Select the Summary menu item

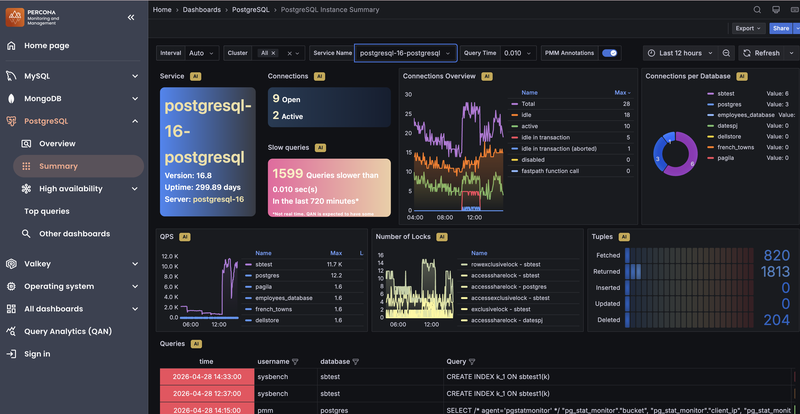tap(79, 166)
